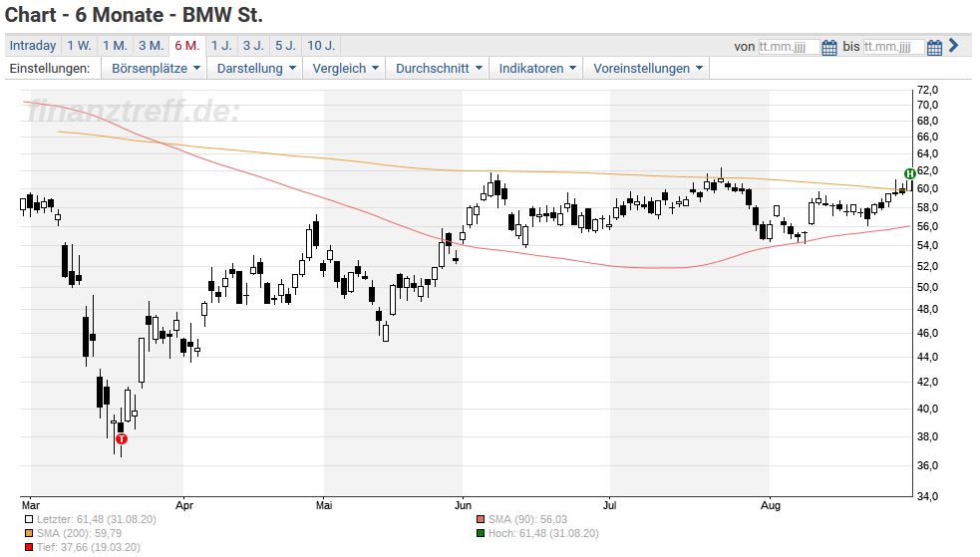Click the green Hoch legend swatch
This screenshot has height=557, width=980.
(x=480, y=534)
